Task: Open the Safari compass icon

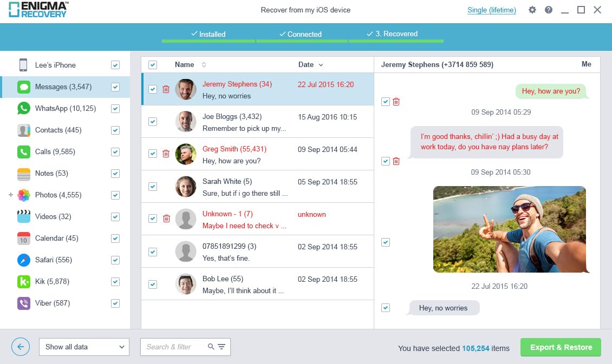Action: click(24, 260)
